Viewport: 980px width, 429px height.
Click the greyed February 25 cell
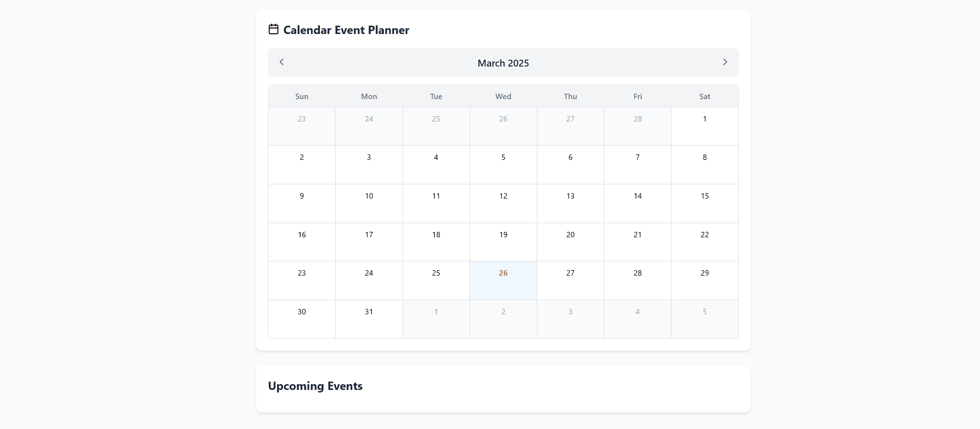point(436,126)
